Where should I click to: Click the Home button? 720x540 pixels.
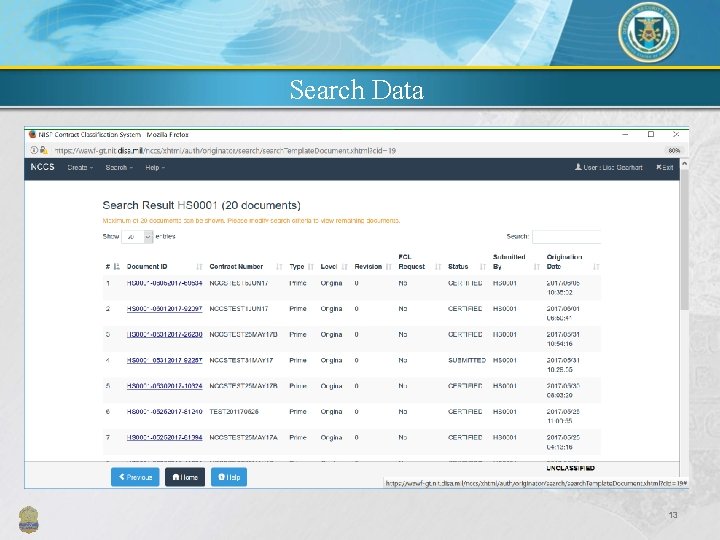click(x=185, y=477)
